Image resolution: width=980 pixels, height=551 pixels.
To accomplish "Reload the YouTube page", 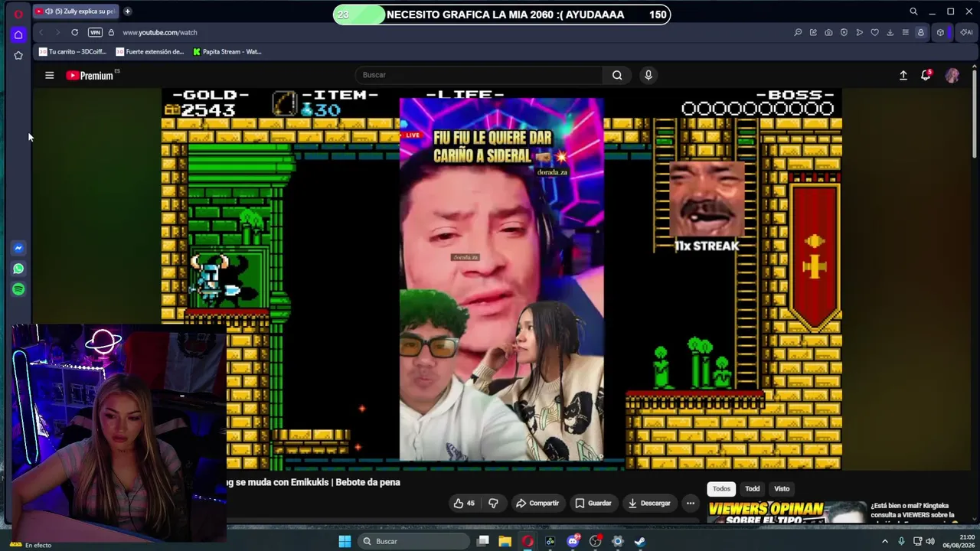I will click(x=74, y=32).
